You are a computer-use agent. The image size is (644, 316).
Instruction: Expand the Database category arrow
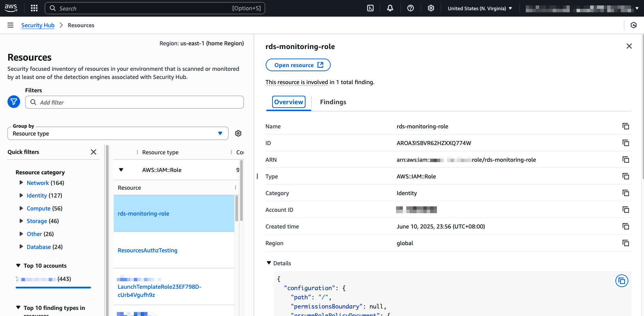click(x=21, y=247)
